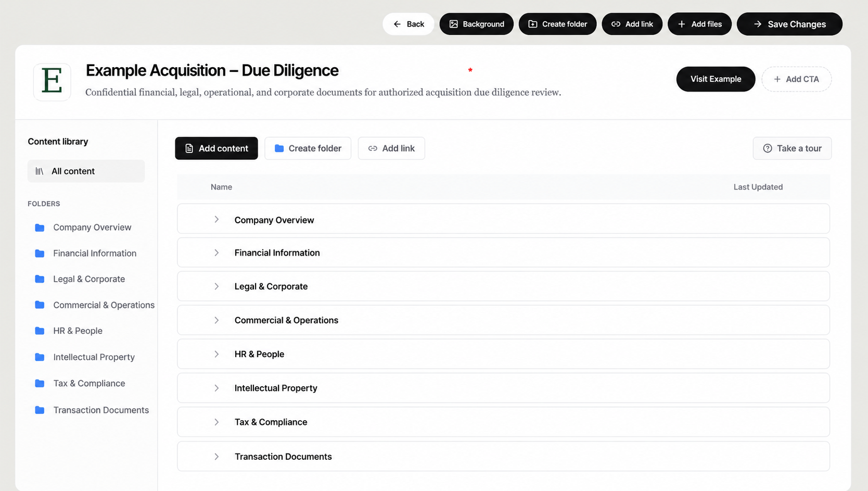Expand the Company Overview row chevron
This screenshot has height=491, width=868.
click(216, 220)
